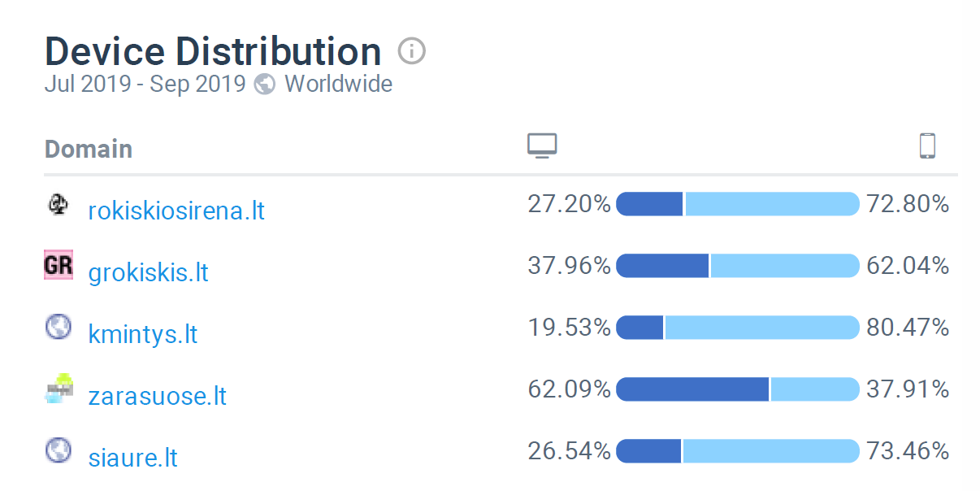980x491 pixels.
Task: Click the mobile phone column icon
Action: coord(927,146)
